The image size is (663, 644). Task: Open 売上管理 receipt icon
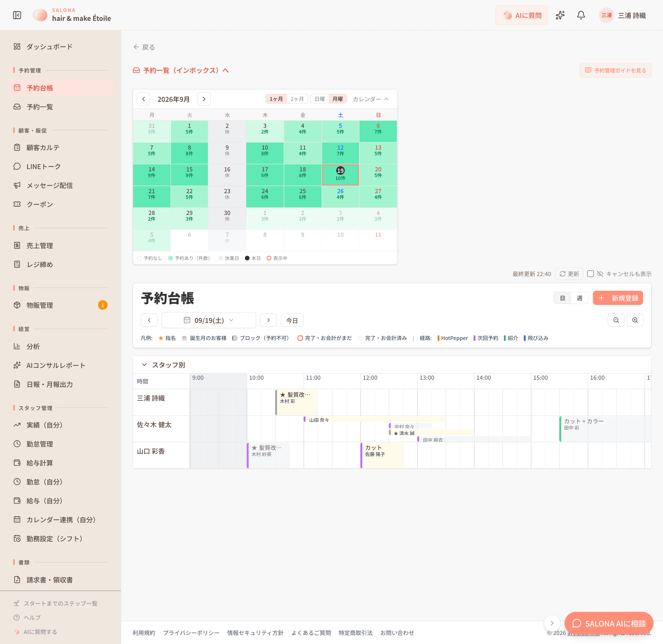17,245
